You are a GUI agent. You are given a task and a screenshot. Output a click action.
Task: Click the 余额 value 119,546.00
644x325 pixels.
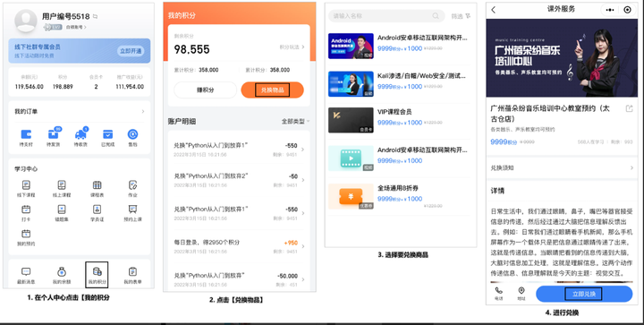click(x=30, y=87)
